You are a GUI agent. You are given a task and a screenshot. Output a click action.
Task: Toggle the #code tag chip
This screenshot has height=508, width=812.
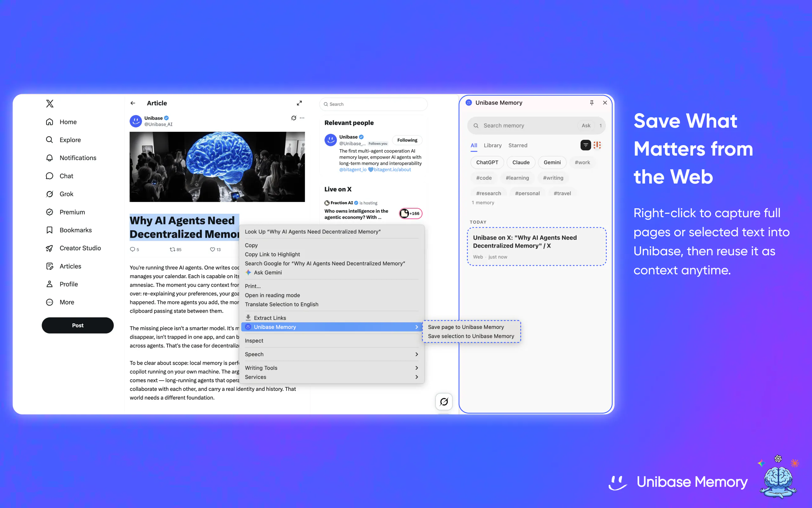pyautogui.click(x=484, y=178)
